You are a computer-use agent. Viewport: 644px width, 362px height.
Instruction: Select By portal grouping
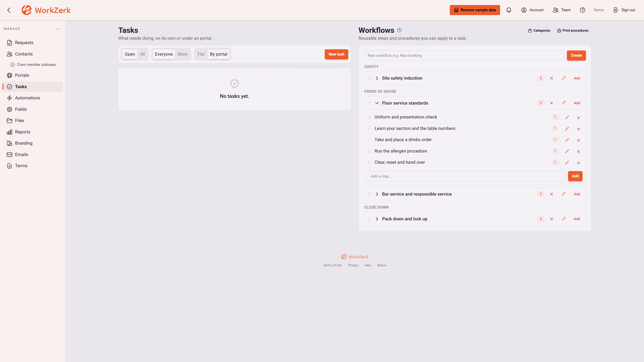point(219,54)
